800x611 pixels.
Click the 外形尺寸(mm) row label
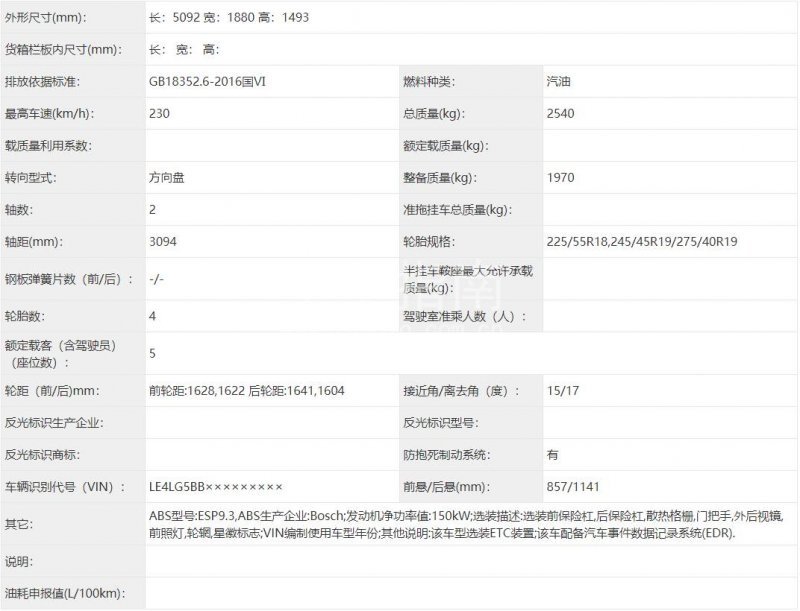click(45, 17)
